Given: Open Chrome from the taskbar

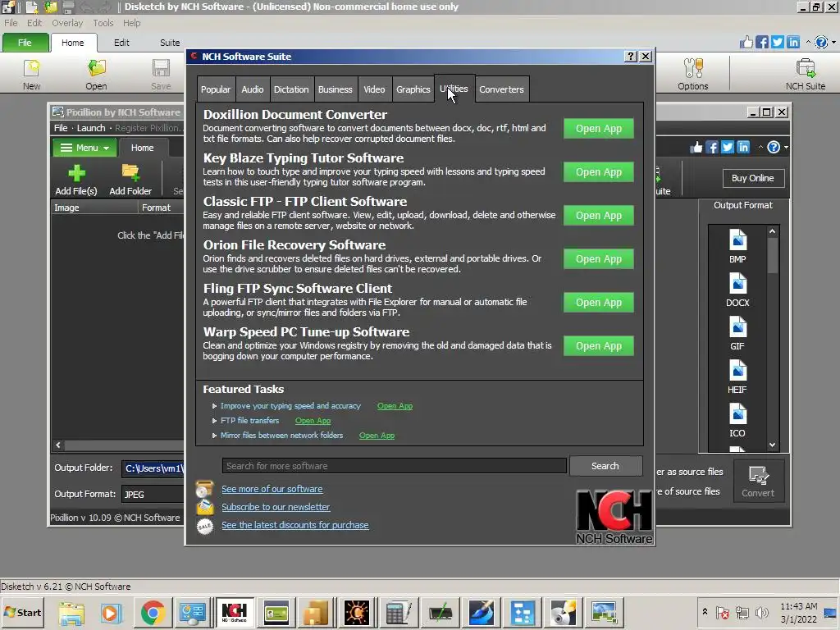Looking at the screenshot, I should [153, 612].
